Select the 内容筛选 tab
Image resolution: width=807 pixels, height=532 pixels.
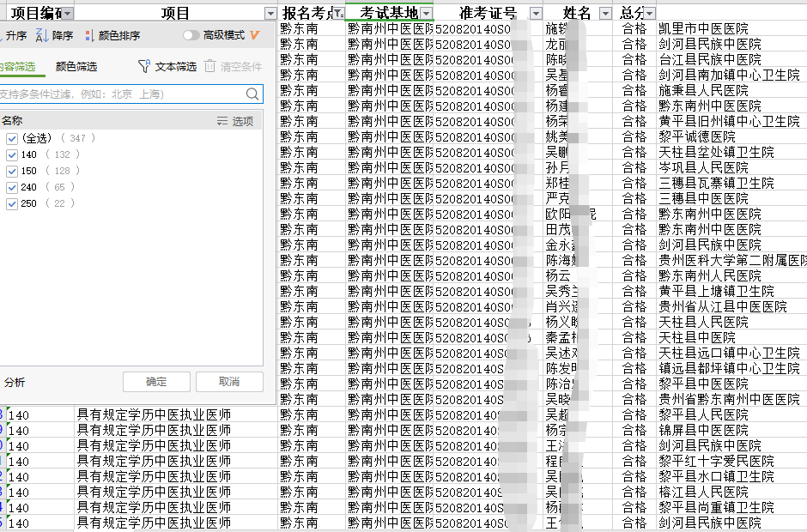coord(17,67)
